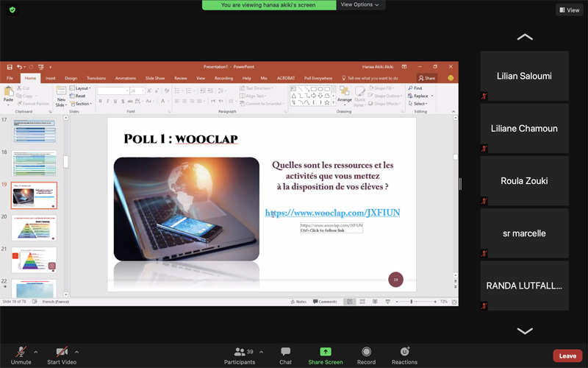Open the Insert ribbon tab

[51, 78]
